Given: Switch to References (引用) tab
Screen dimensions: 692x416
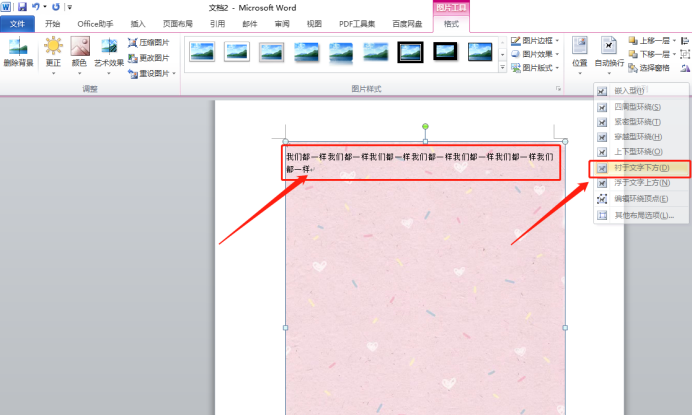Looking at the screenshot, I should pyautogui.click(x=217, y=24).
